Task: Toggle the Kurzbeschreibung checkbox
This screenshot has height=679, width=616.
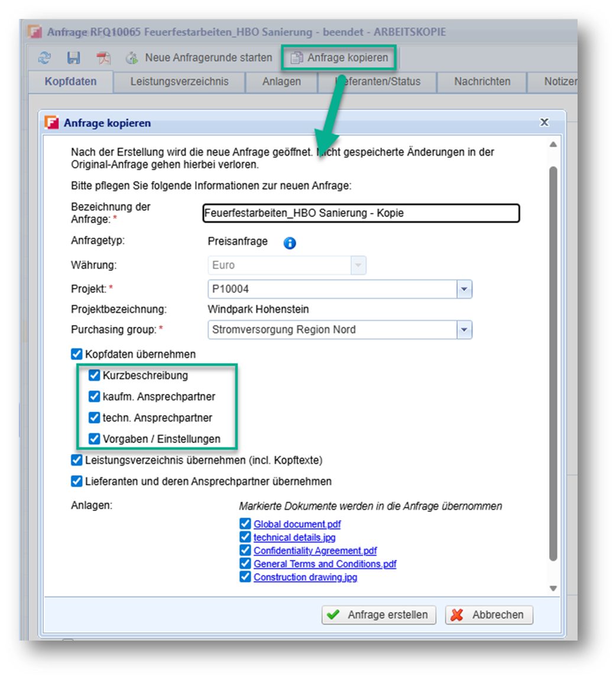Action: 95,376
